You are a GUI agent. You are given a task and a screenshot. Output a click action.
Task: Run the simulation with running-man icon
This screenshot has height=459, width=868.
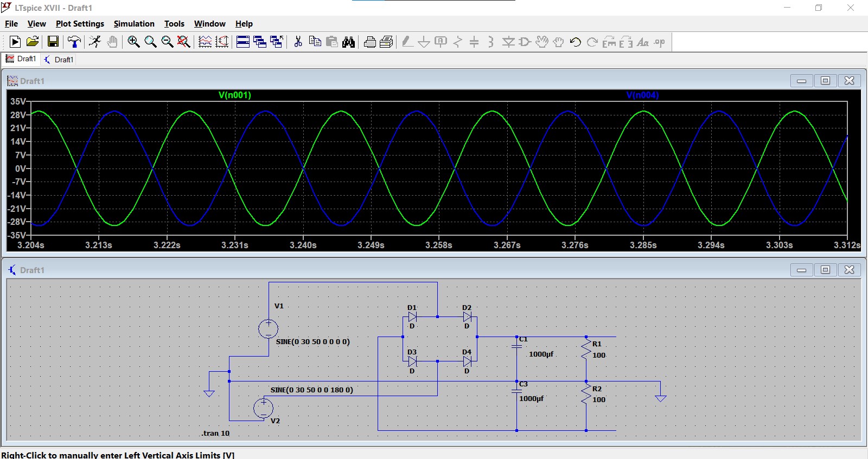[95, 42]
